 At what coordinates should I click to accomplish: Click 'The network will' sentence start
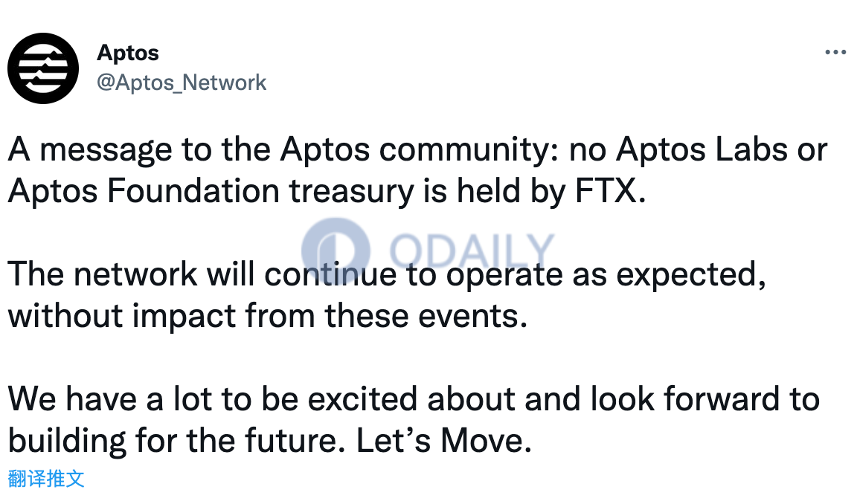click(131, 274)
